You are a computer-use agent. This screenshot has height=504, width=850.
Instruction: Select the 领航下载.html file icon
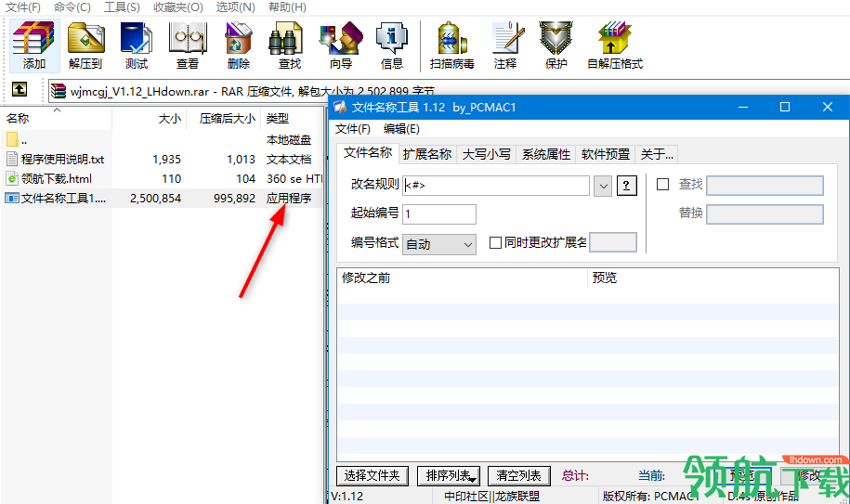(12, 178)
